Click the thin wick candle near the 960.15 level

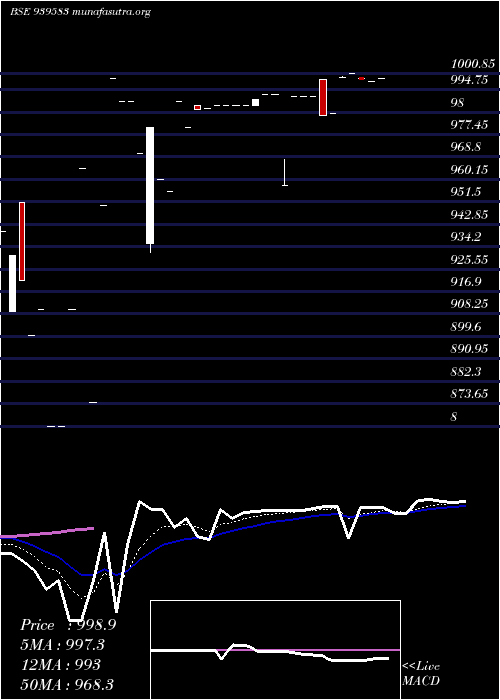(x=284, y=172)
